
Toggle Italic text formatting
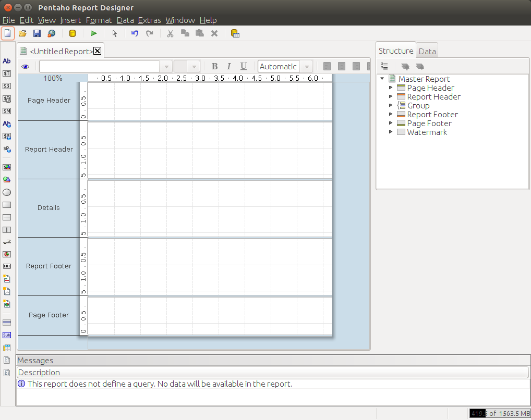(x=229, y=66)
